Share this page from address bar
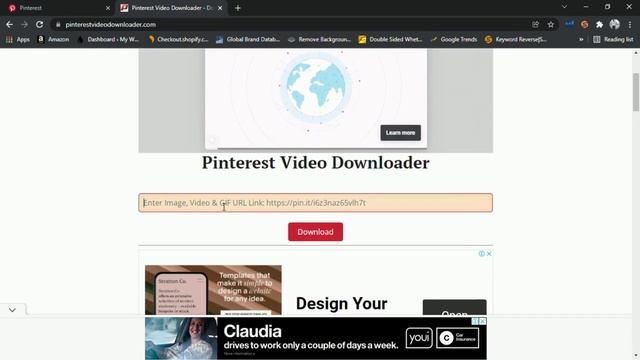Screen dimensions: 640x360 [x=536, y=24]
